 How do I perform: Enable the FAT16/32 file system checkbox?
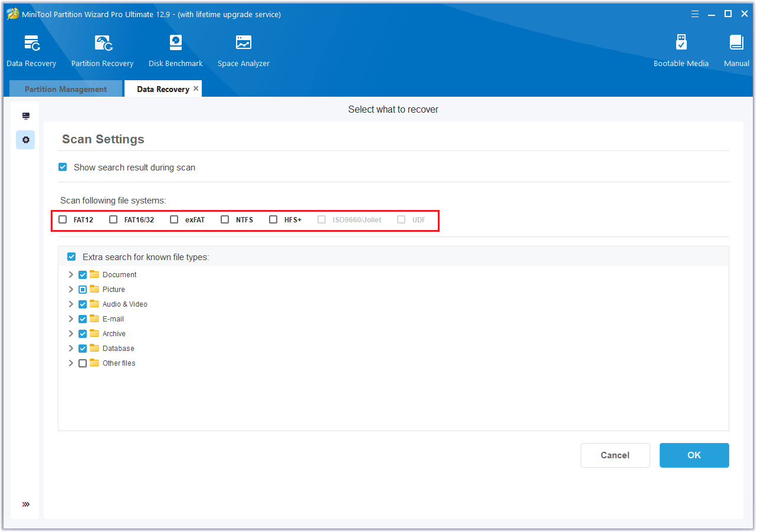click(113, 219)
